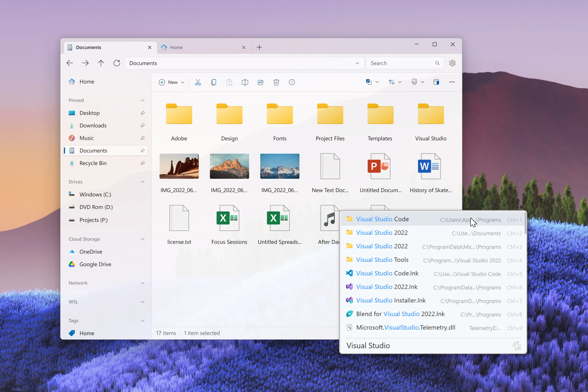Switch to the Home tab
The image size is (588, 392).
(x=177, y=47)
